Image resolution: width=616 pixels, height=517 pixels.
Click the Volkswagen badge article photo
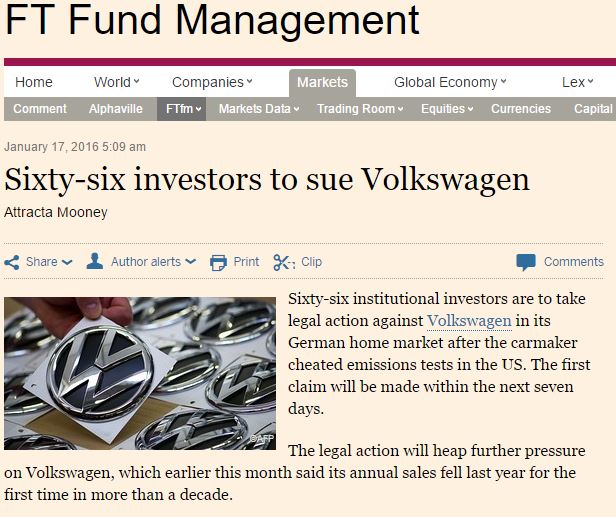140,374
